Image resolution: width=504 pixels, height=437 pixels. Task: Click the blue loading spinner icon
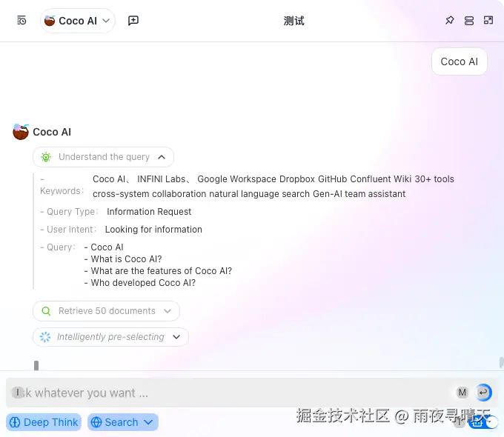tap(45, 337)
